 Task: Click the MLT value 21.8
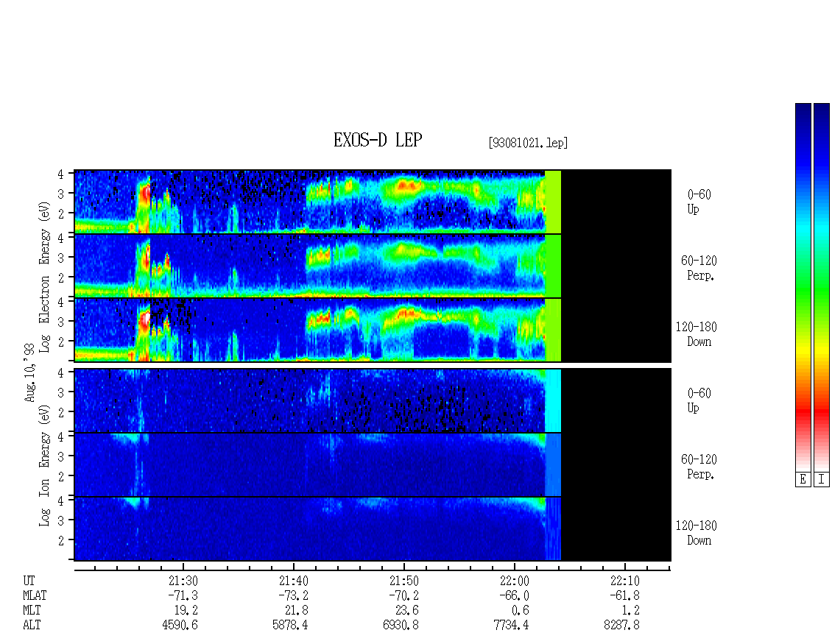pyautogui.click(x=297, y=611)
